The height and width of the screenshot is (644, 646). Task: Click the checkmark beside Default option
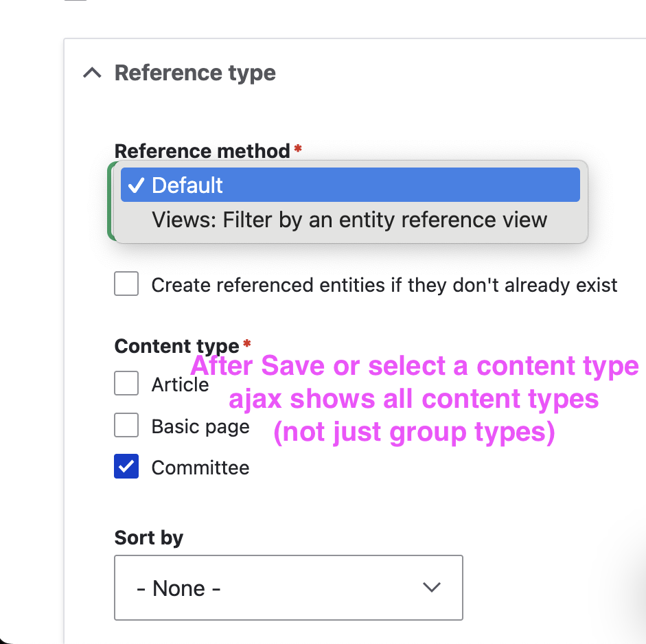[x=136, y=185]
